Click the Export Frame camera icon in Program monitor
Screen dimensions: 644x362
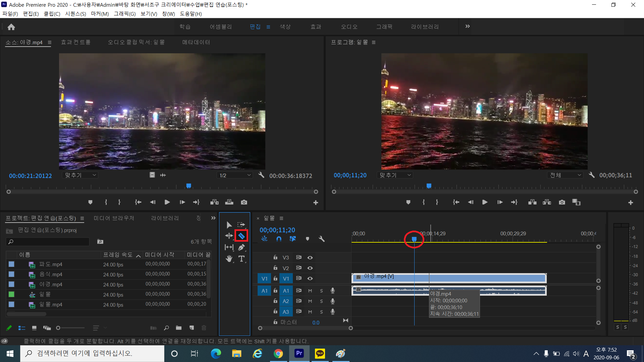coord(562,202)
